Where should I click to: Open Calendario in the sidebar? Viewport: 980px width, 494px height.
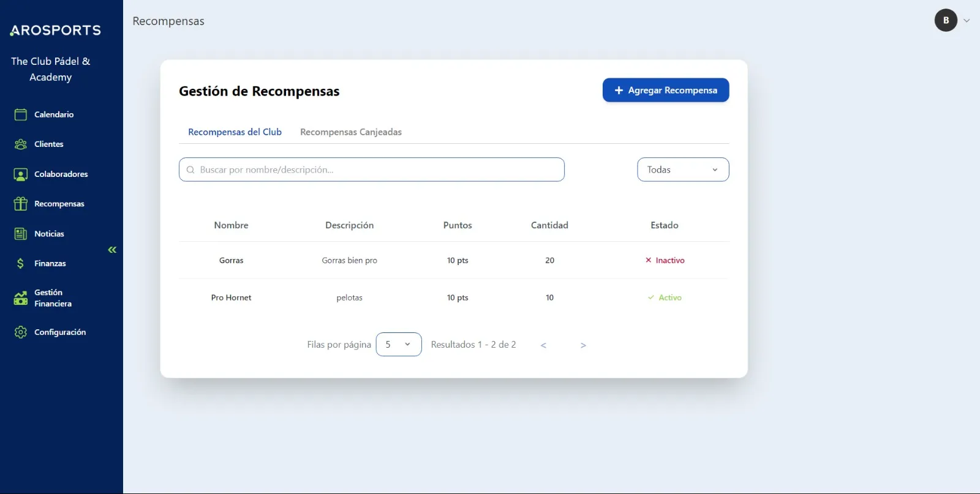[x=54, y=114]
